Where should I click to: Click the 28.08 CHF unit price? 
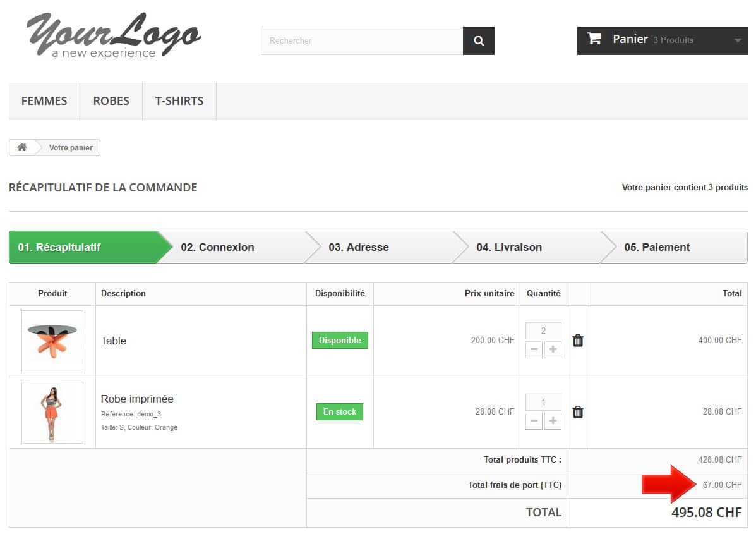click(x=495, y=411)
